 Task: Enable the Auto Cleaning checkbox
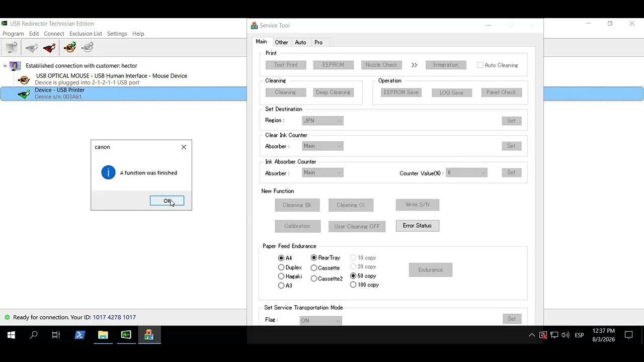point(480,65)
